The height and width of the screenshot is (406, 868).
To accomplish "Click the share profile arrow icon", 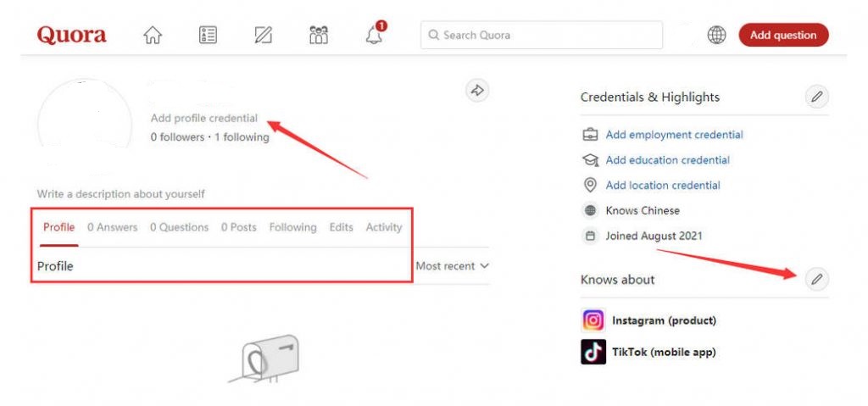I will 477,91.
